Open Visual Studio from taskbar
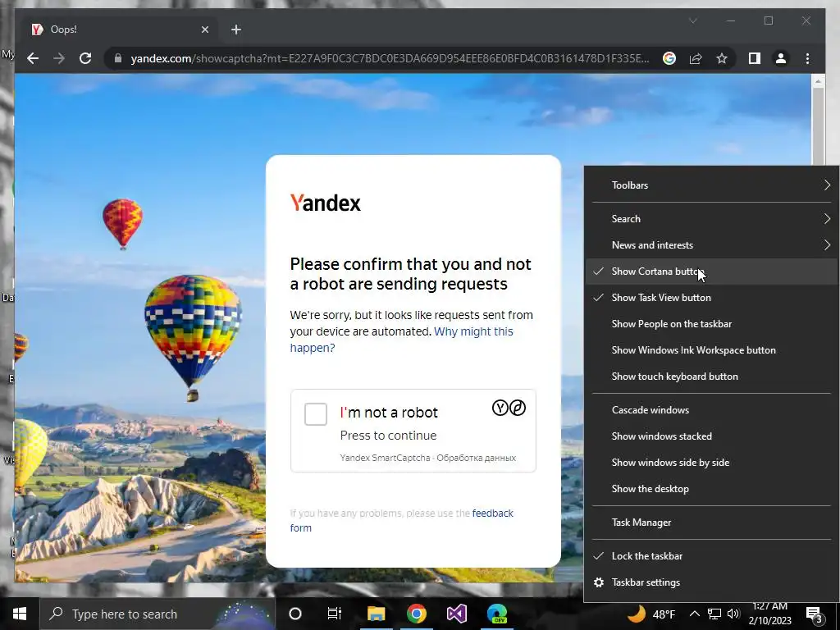The image size is (840, 630). tap(456, 614)
